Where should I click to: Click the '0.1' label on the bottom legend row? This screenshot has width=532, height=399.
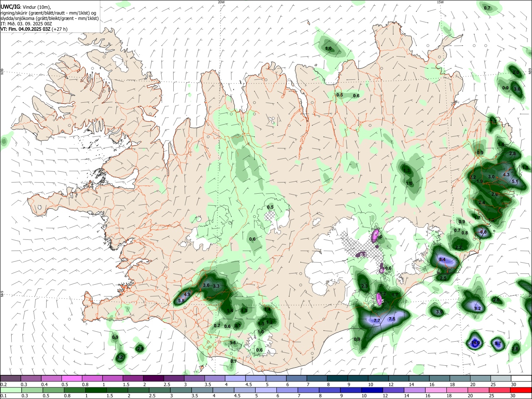4,396
